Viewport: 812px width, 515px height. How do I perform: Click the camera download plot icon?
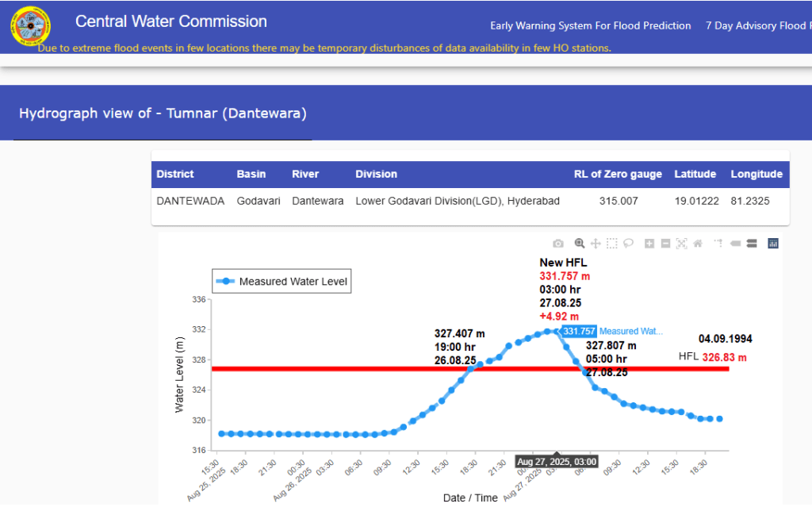click(558, 244)
